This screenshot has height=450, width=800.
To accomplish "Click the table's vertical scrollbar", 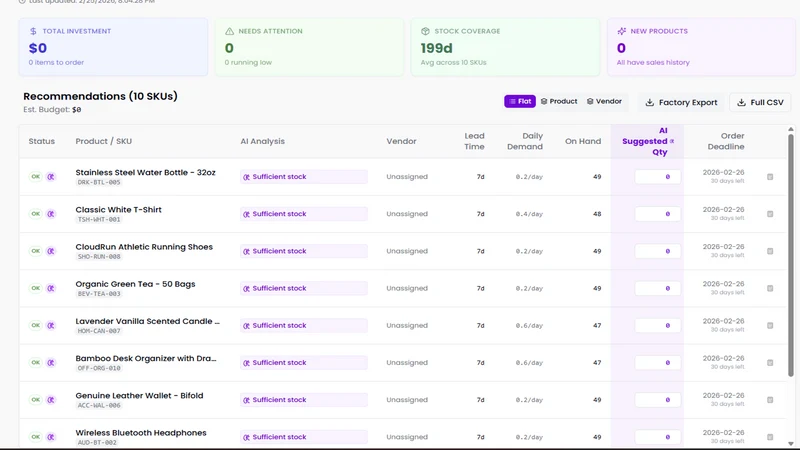I will (x=791, y=255).
